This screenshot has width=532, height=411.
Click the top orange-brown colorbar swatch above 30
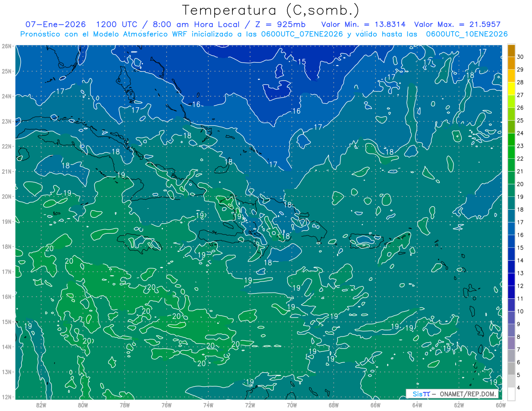tap(511, 51)
